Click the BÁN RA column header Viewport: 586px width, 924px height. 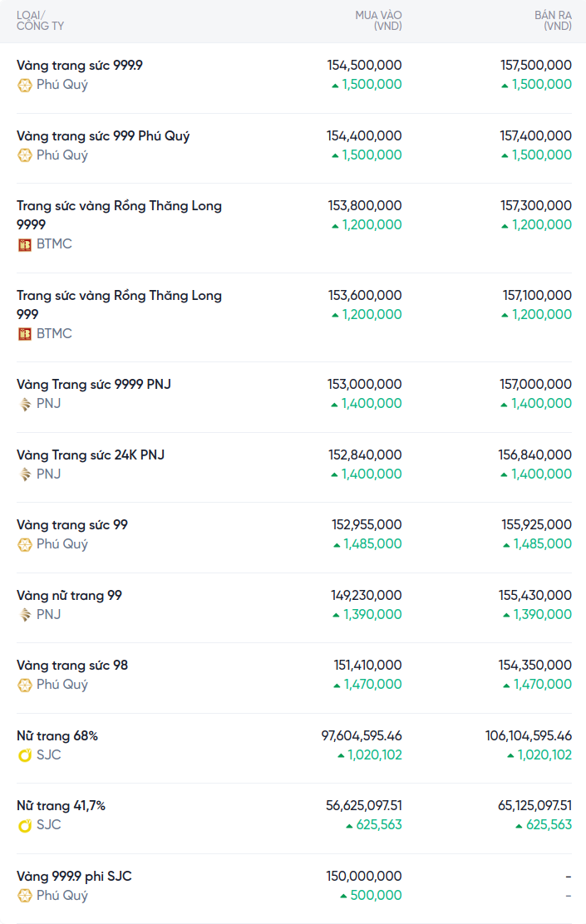click(x=552, y=21)
